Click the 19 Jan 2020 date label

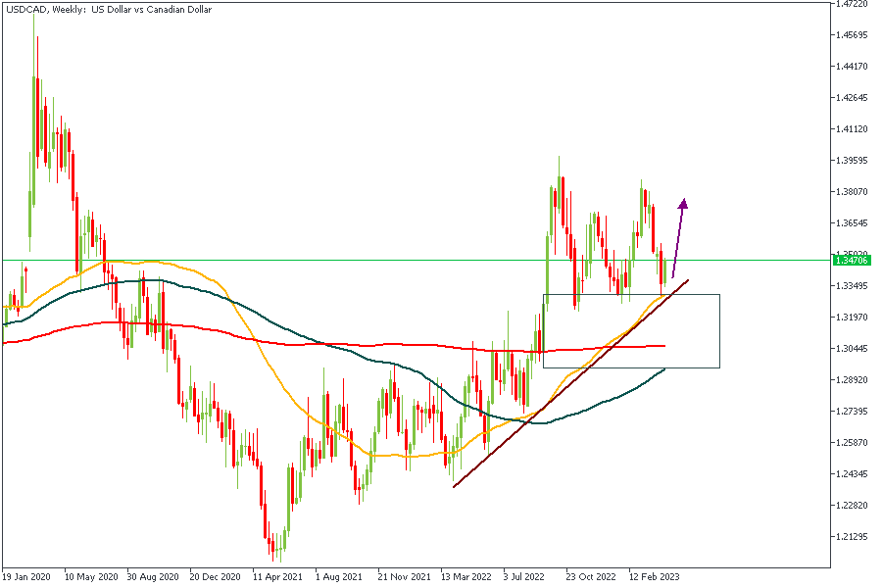click(x=27, y=576)
